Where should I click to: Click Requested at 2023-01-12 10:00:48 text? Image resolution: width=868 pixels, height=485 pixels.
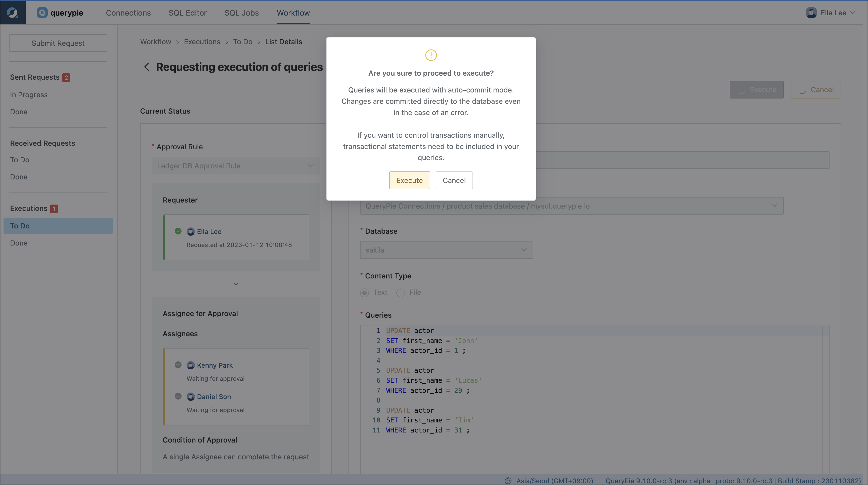click(239, 245)
